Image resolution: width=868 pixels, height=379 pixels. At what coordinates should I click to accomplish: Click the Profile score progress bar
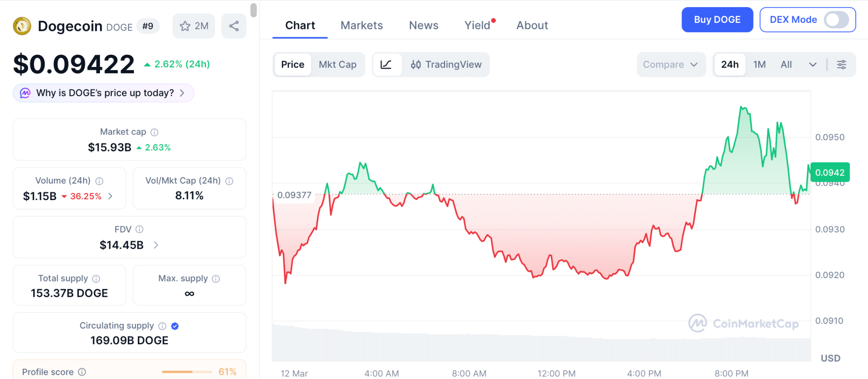[x=186, y=372]
